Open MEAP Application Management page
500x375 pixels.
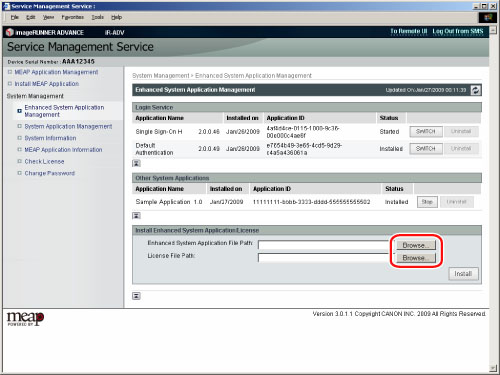[x=56, y=72]
